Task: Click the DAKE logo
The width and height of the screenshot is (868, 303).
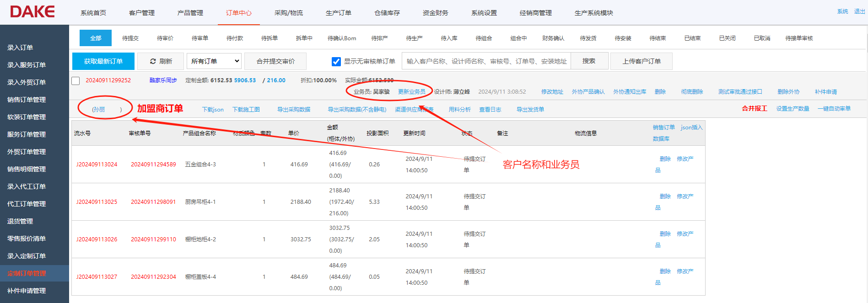Action: [32, 12]
